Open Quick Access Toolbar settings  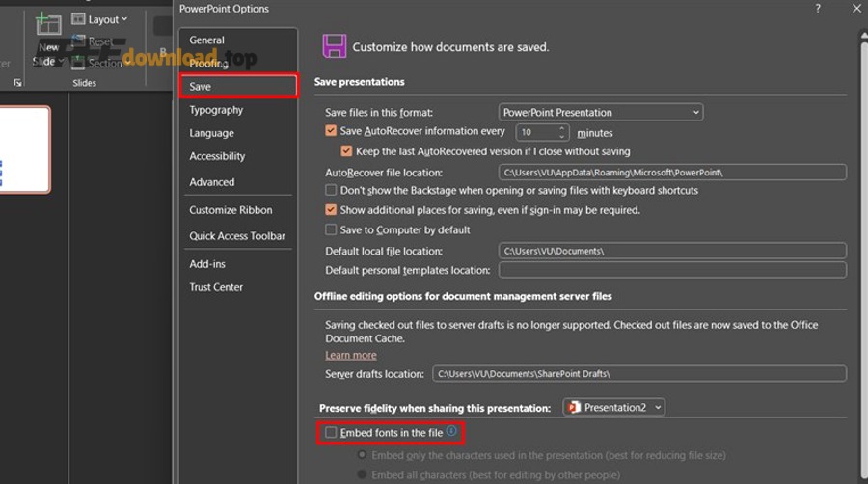[x=238, y=236]
